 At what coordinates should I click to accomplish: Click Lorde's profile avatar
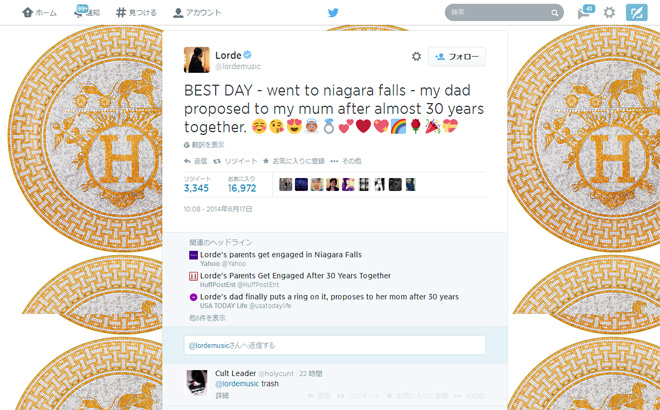197,60
